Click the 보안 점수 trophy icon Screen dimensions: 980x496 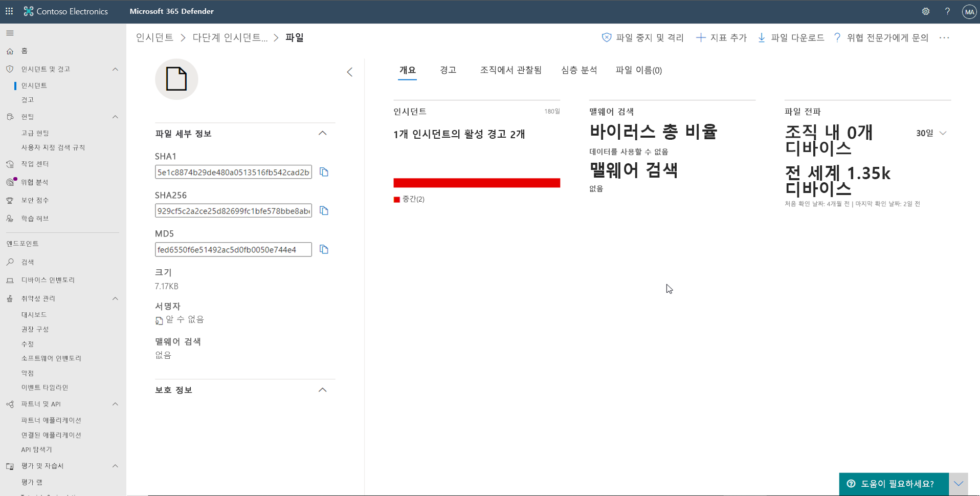coord(10,200)
